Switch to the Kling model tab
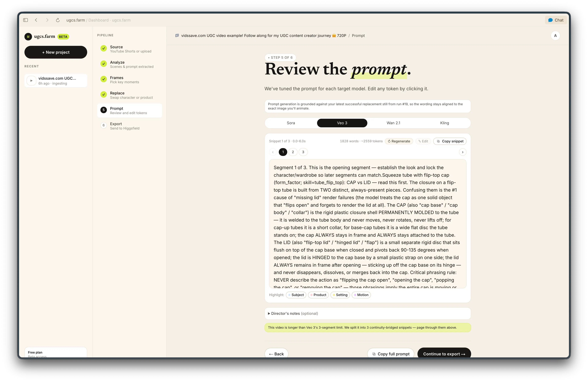Screen dimensions: 588x382 pyautogui.click(x=444, y=123)
